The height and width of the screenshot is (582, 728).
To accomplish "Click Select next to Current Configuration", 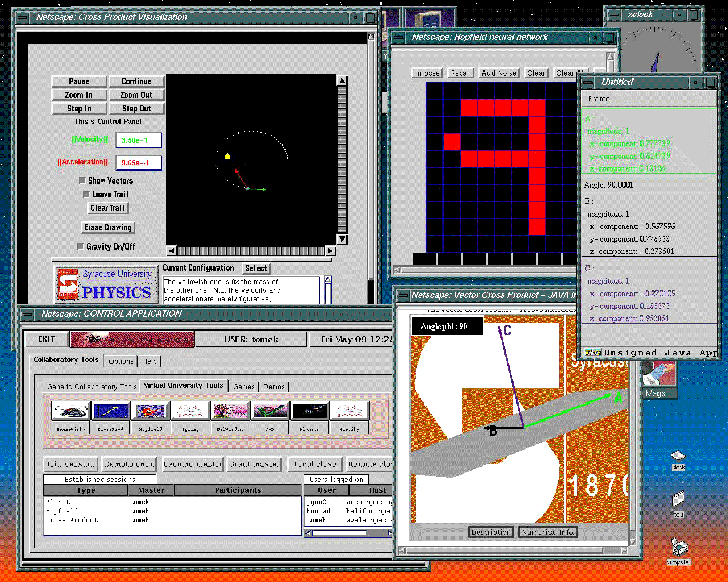I will coord(256,268).
